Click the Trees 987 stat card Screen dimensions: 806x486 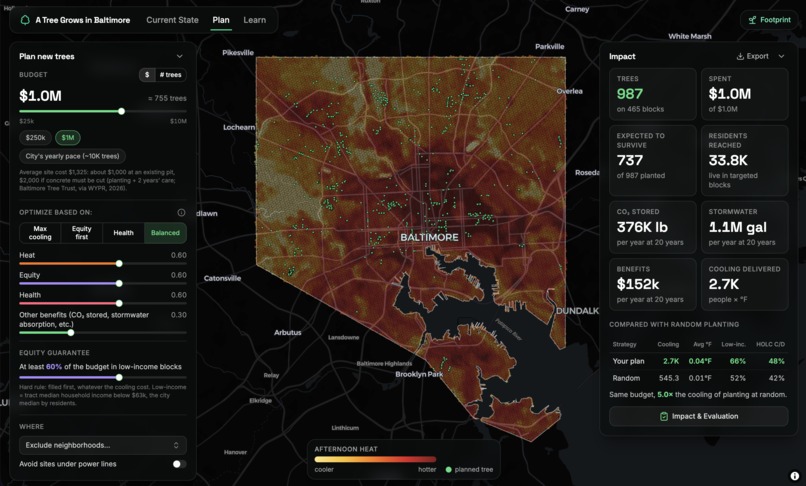point(653,94)
